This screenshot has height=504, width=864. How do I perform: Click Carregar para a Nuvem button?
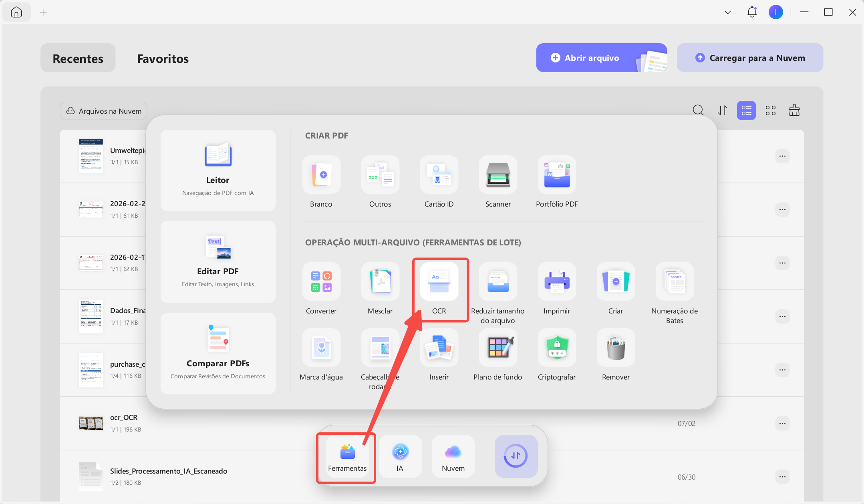750,58
